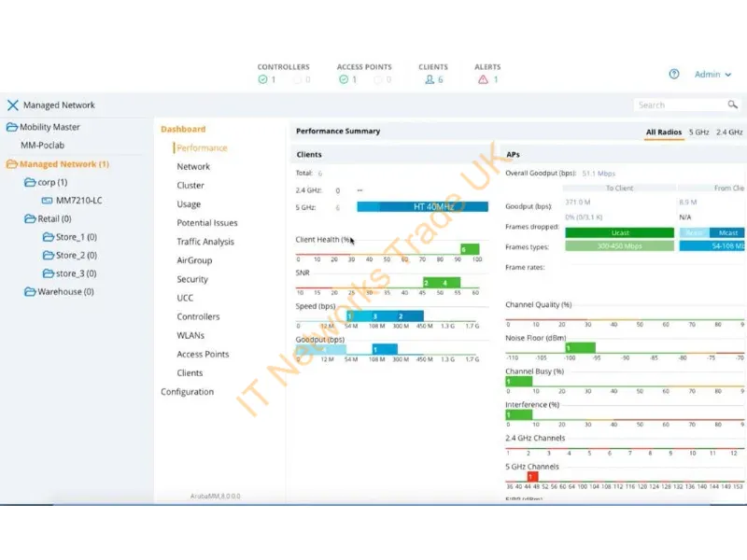Select MM-Poclab in the tree
747x560 pixels.
[x=42, y=146]
